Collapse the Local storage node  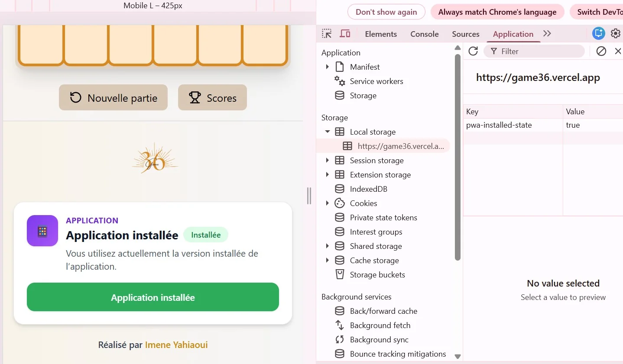(x=328, y=132)
